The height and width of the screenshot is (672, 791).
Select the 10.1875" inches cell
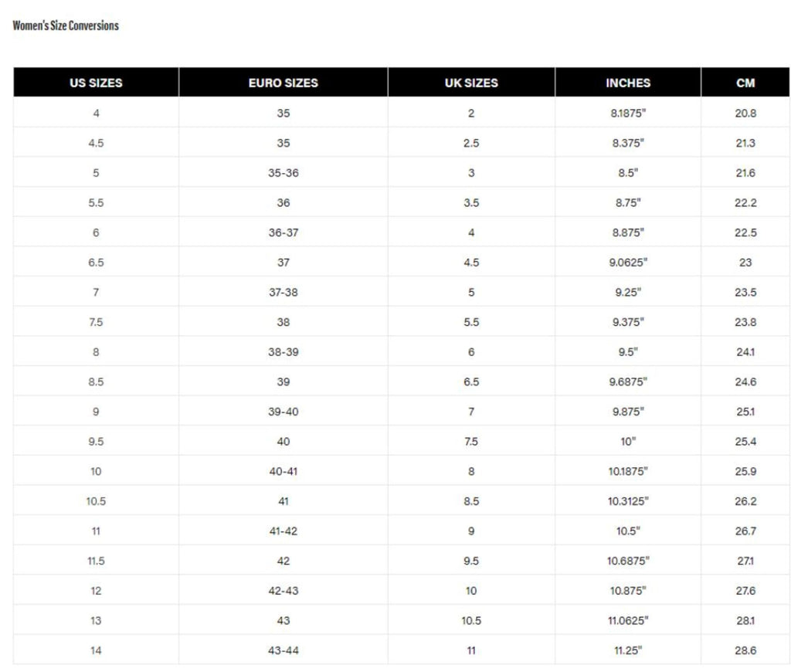(x=628, y=471)
